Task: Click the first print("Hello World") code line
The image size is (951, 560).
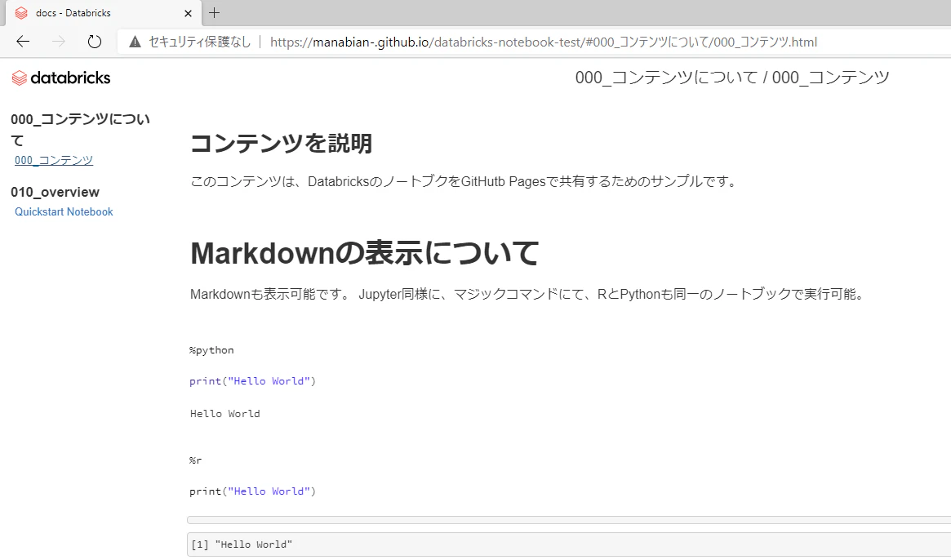Action: [252, 381]
